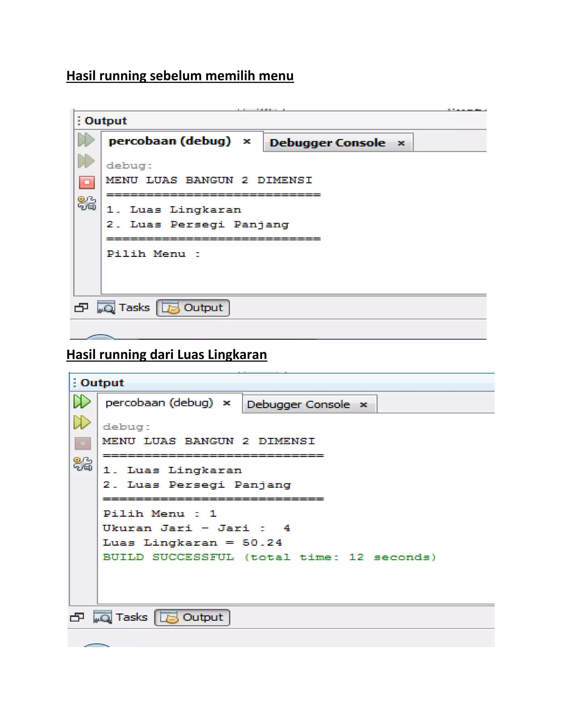Click yellow re-run arrows in second Output panel
Image resolution: width=563 pixels, height=728 pixels.
pos(82,422)
